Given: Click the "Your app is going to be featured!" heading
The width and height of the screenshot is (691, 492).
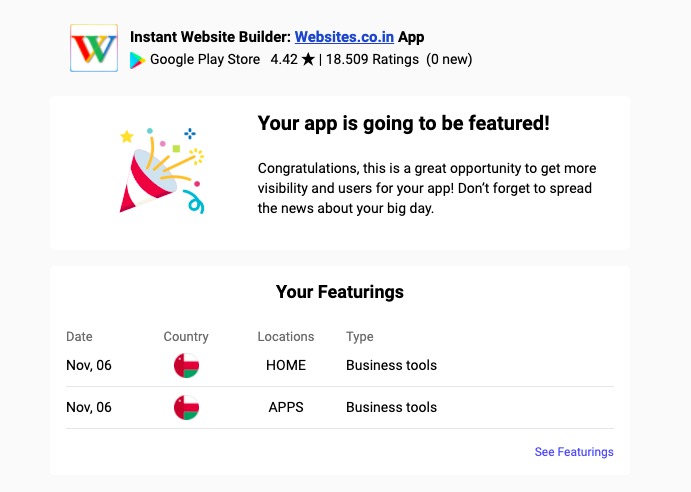Looking at the screenshot, I should [x=404, y=123].
